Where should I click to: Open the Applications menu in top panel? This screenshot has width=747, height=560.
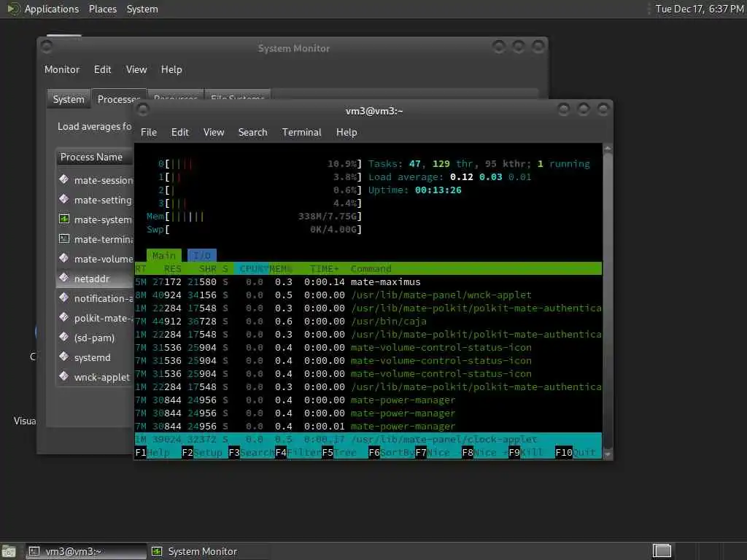click(52, 9)
